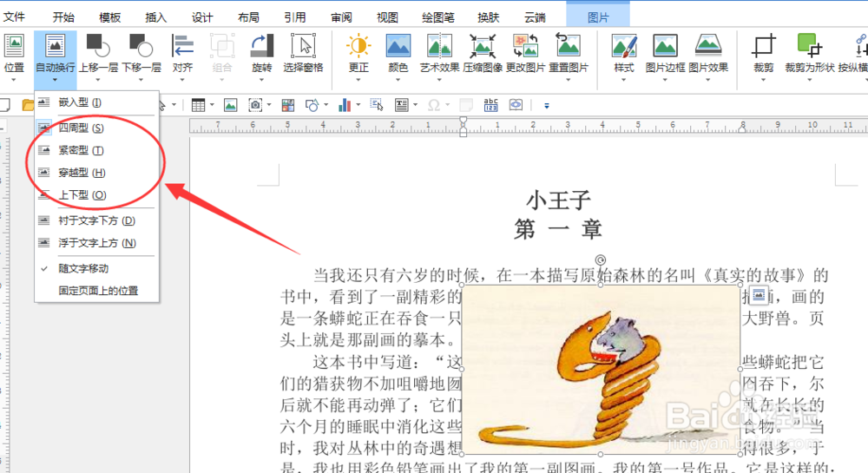Click the 图片效果 picture effects icon
The width and height of the screenshot is (868, 473).
point(708,46)
